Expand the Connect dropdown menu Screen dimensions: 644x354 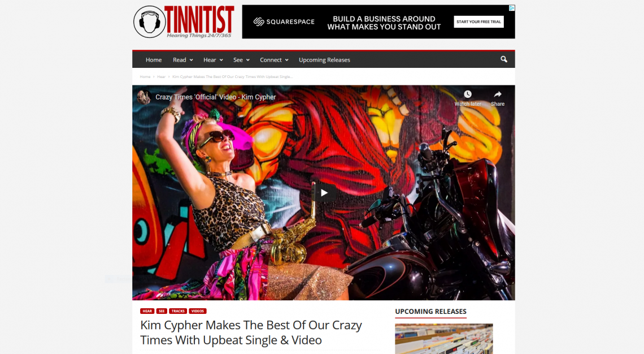click(274, 60)
